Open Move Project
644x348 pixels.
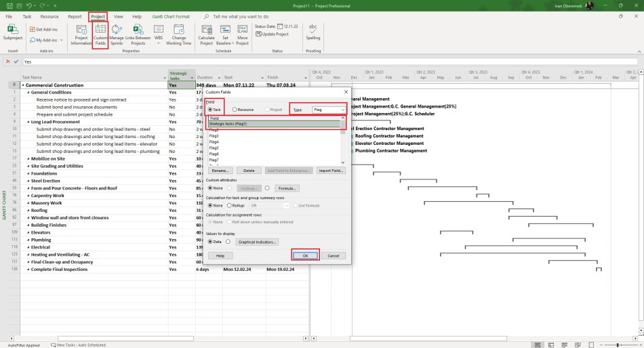(242, 35)
